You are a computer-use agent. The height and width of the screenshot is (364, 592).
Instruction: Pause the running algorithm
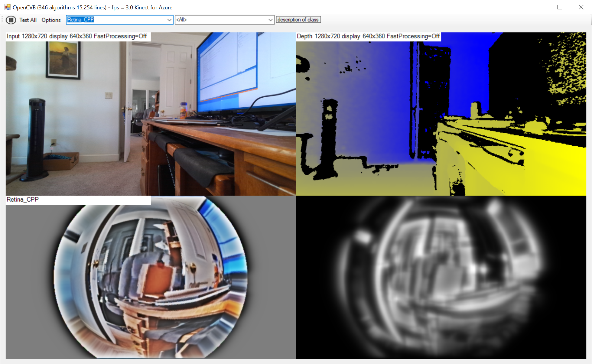point(11,20)
